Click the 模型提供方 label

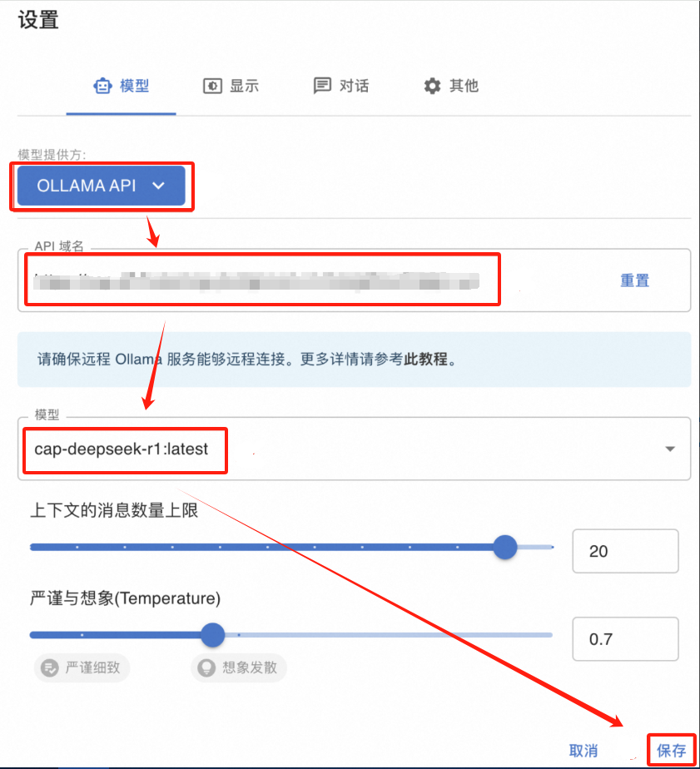coord(52,155)
